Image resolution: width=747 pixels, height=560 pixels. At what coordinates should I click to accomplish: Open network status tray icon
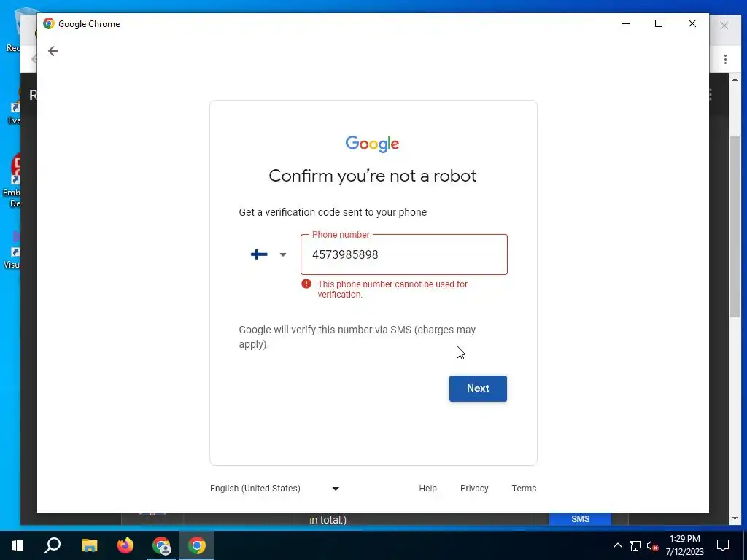pos(635,545)
